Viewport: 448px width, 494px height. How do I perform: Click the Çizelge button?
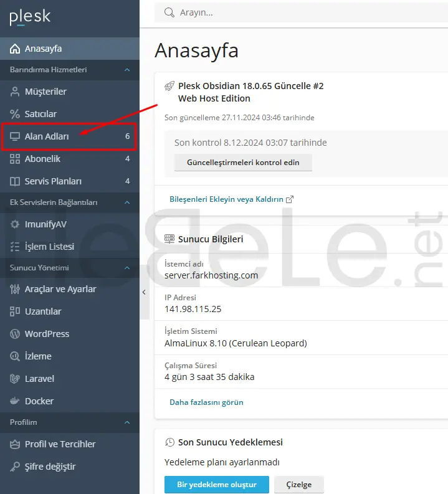[298, 485]
